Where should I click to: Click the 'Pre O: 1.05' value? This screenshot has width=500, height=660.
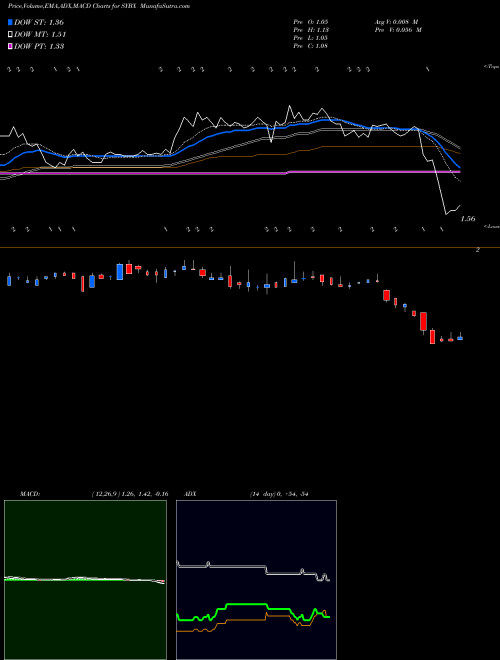pos(311,22)
